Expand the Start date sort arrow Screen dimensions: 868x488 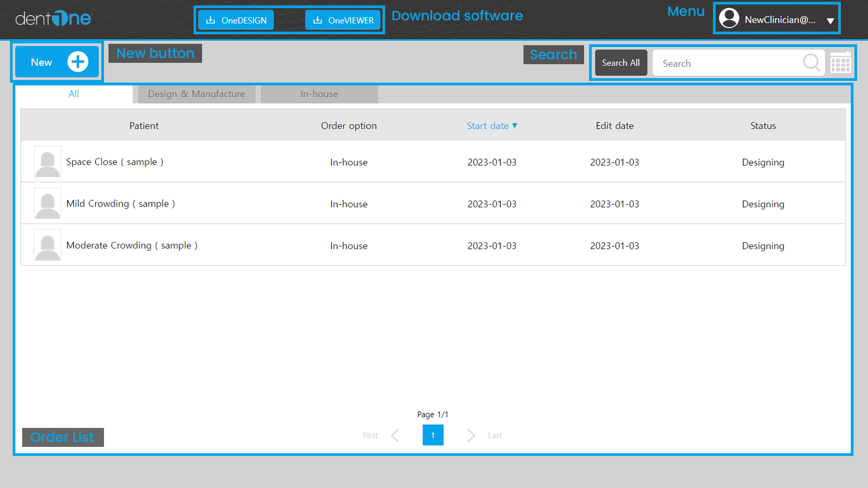[516, 126]
